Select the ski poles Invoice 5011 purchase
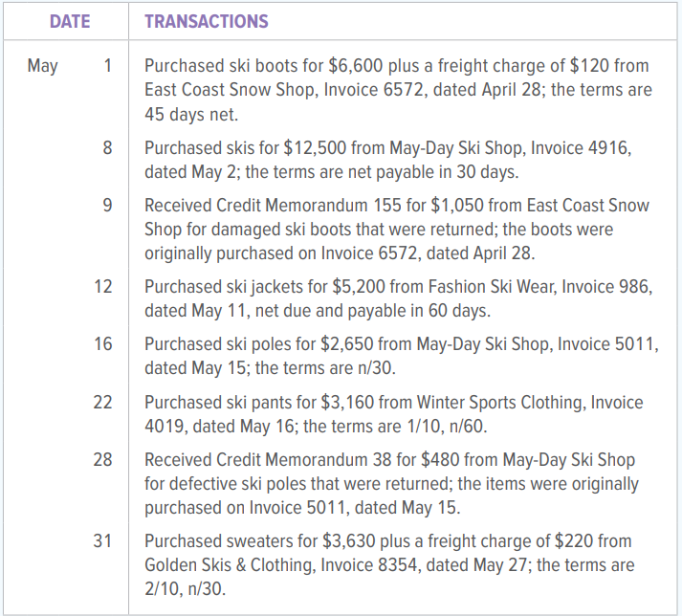 click(x=402, y=356)
